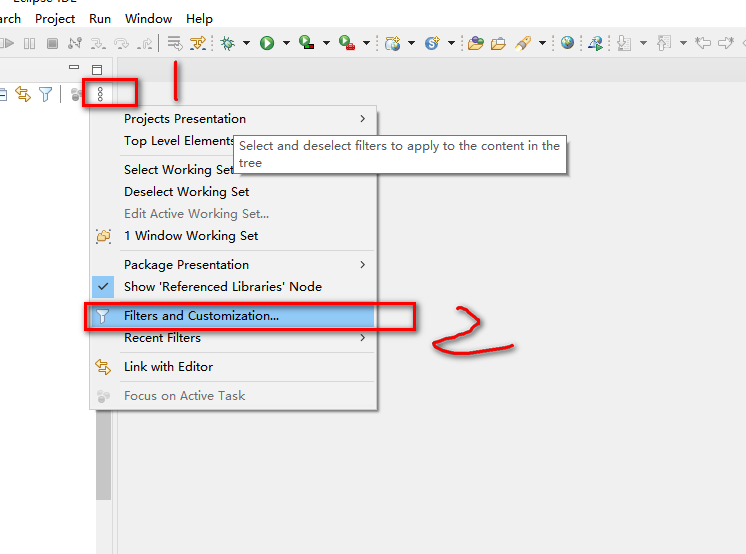Click the Resume debug icon
The width and height of the screenshot is (746, 554).
[x=7, y=43]
